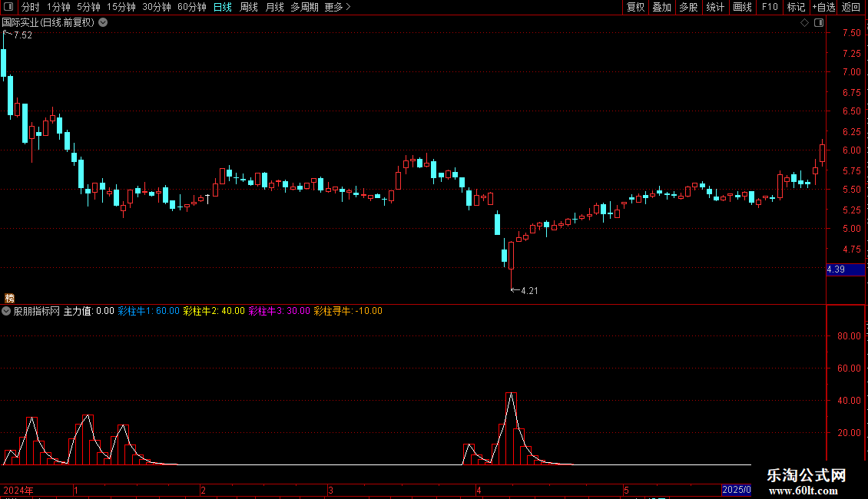Screen dimensions: 868x499
Task: Switch to 月线 monthly chart
Action: (x=274, y=7)
